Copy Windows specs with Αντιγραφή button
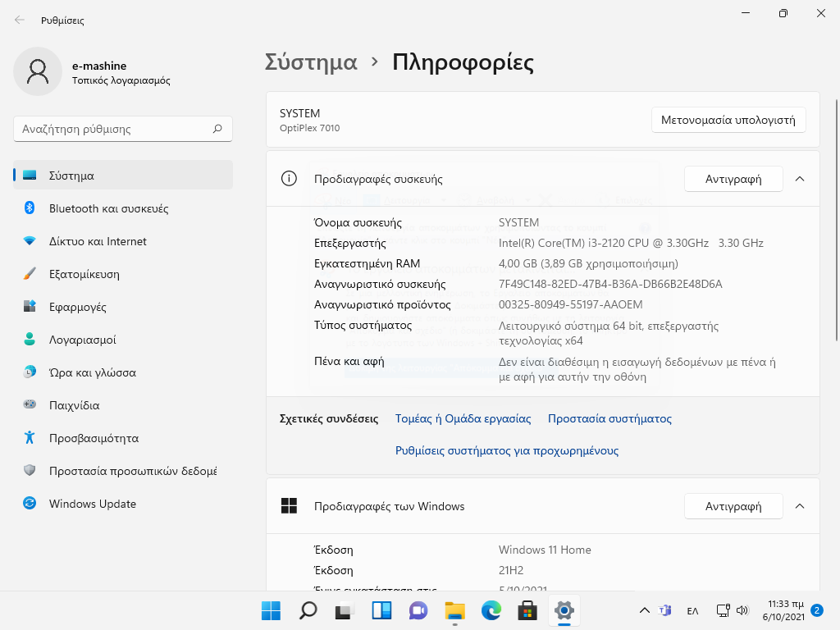The height and width of the screenshot is (630, 840). (733, 506)
